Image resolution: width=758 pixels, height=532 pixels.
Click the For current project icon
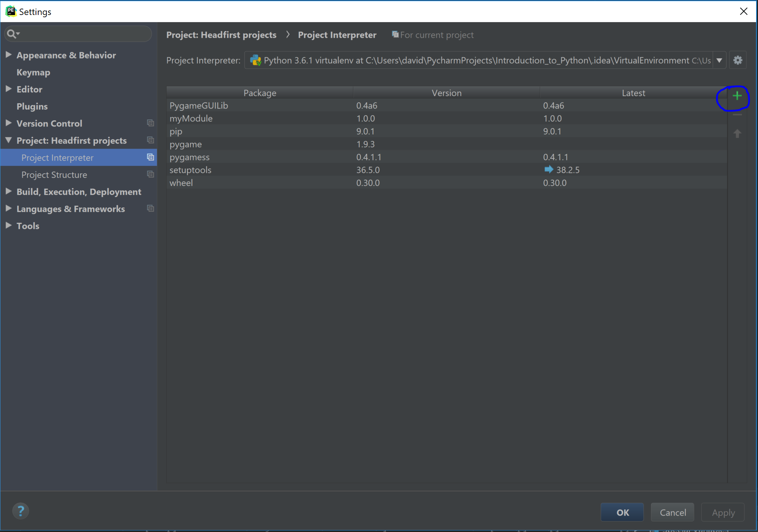pos(395,34)
